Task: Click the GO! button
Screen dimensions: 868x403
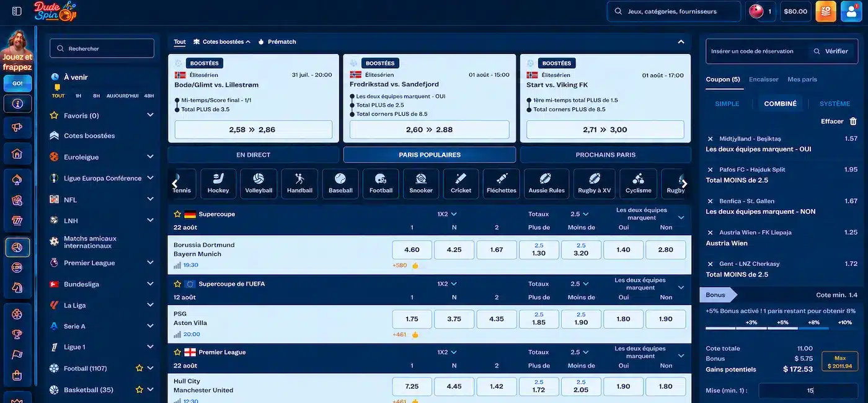Action: pos(17,83)
